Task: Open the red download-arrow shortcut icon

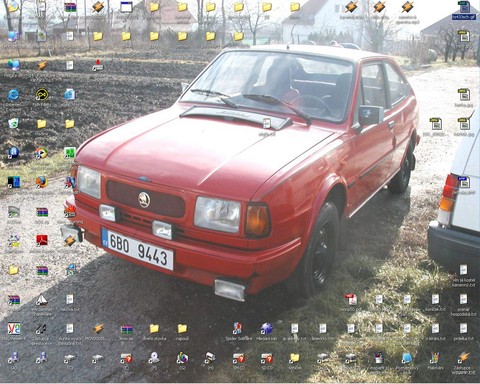Action: pyautogui.click(x=98, y=65)
